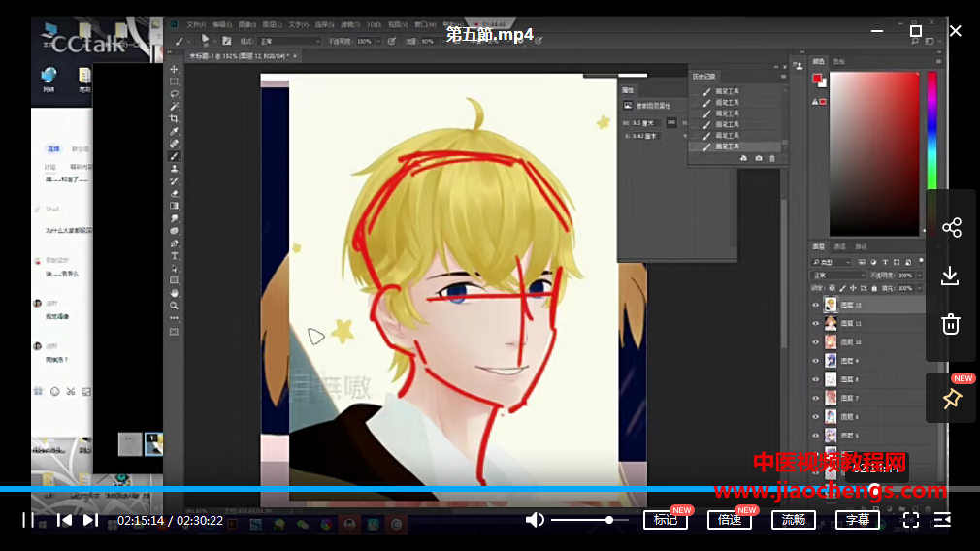This screenshot has height=551, width=980.
Task: Expand the brush opacity 100% dropdown arrow
Action: 378,42
